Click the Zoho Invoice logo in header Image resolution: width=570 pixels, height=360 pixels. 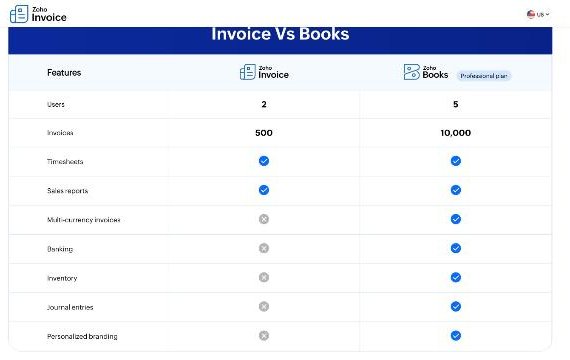coord(38,14)
